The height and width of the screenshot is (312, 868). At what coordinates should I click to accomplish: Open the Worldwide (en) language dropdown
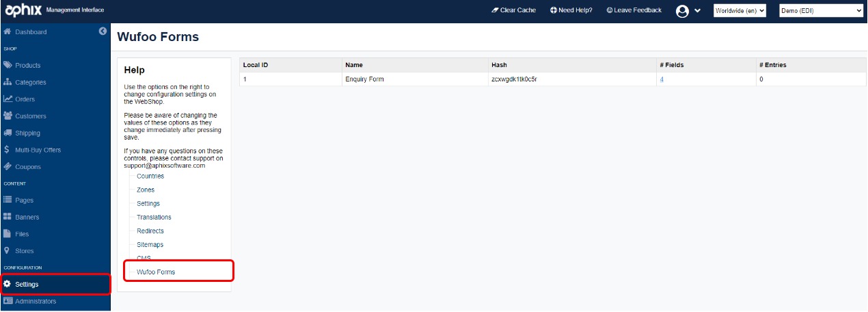click(x=740, y=11)
